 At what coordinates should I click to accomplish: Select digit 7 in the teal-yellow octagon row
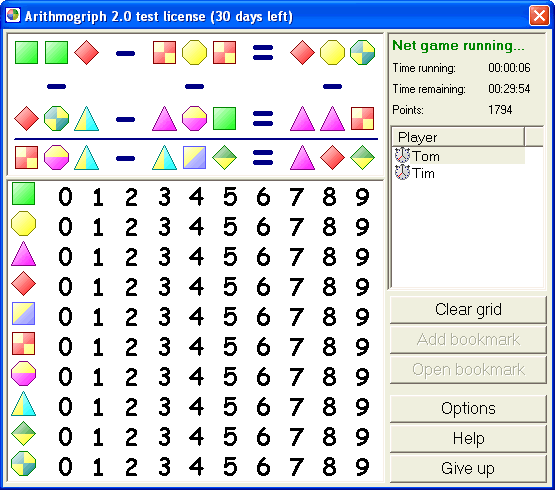coord(296,466)
